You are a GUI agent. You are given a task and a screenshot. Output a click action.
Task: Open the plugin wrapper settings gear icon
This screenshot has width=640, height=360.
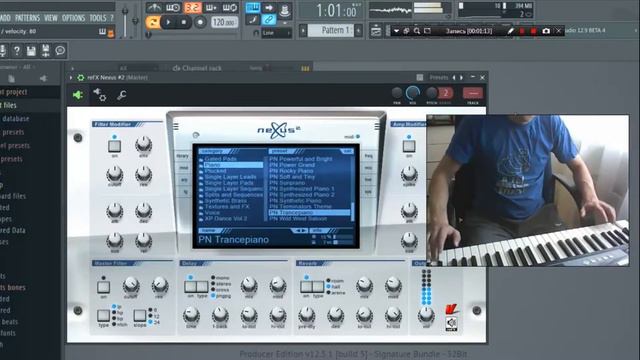100,95
